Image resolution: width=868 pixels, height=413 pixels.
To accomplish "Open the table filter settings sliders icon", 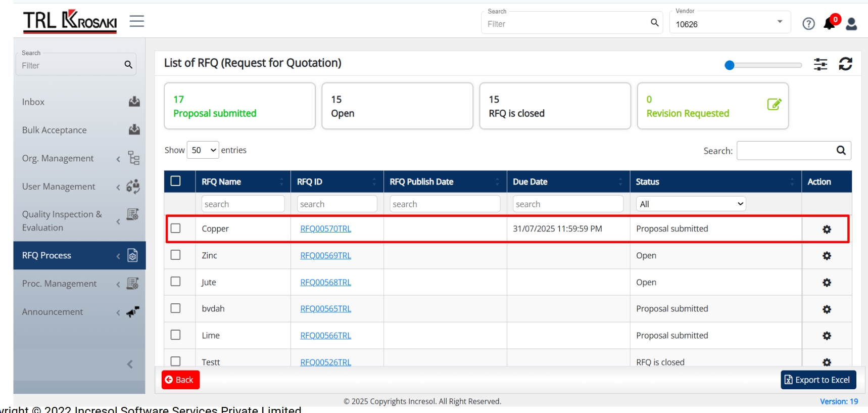I will coord(821,64).
